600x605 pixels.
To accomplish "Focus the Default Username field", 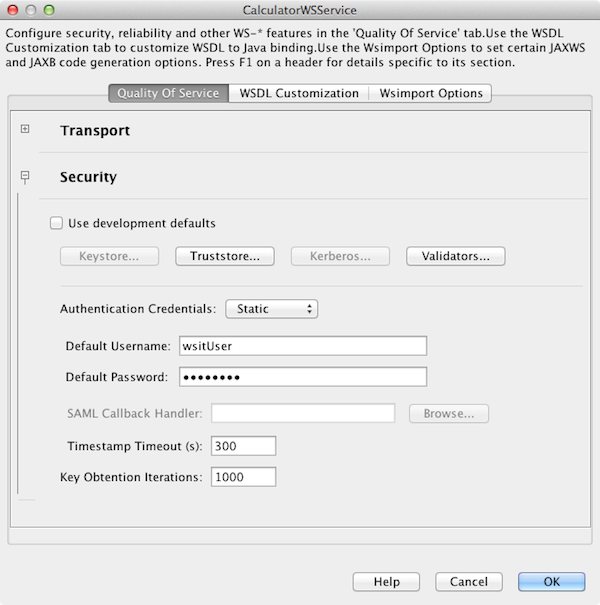I will pos(302,346).
